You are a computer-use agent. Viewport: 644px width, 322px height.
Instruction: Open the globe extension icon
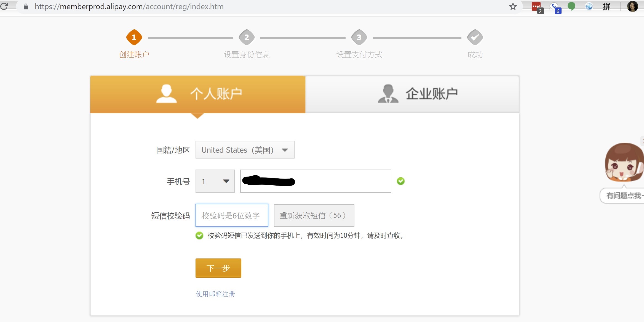[589, 6]
